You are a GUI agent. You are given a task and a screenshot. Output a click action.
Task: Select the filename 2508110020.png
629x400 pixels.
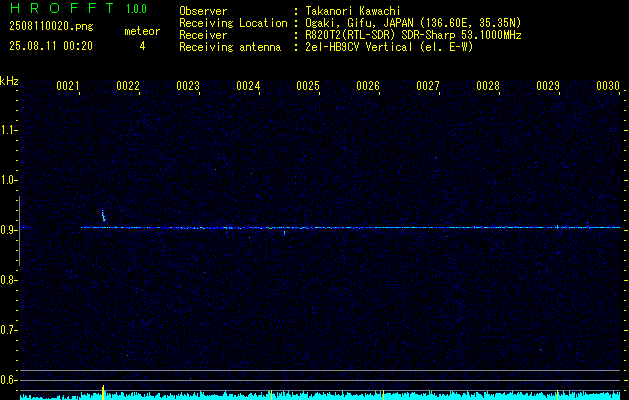point(51,27)
